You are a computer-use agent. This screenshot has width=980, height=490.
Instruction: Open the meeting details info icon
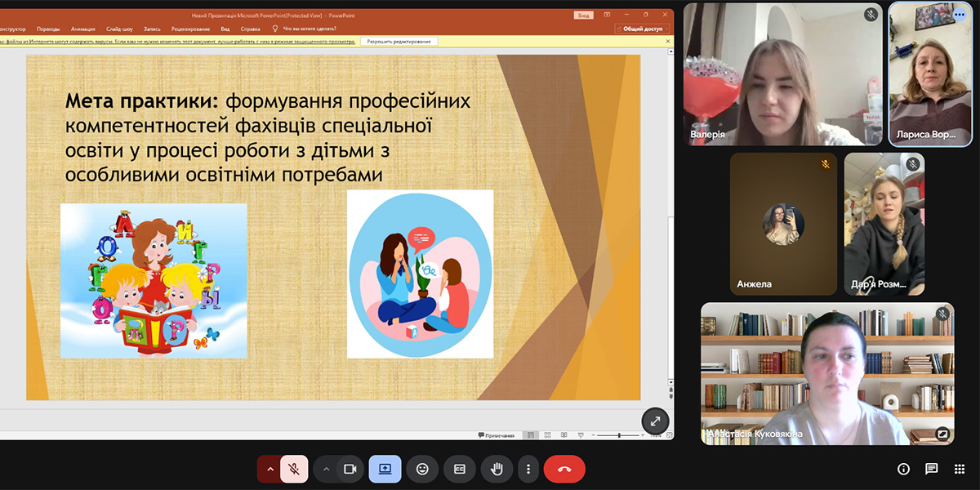[x=903, y=469]
